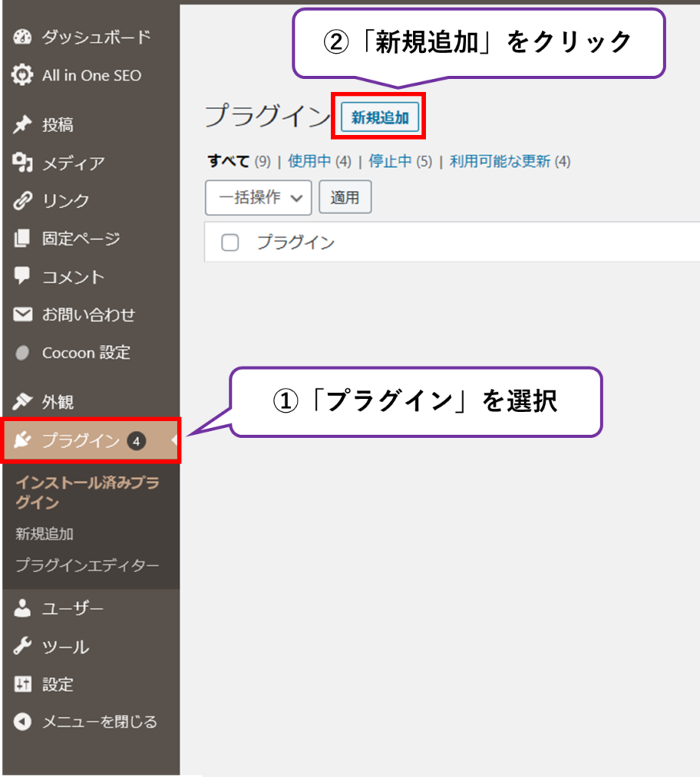The height and width of the screenshot is (777, 700).
Task: Click the 適用 button
Action: click(x=345, y=197)
